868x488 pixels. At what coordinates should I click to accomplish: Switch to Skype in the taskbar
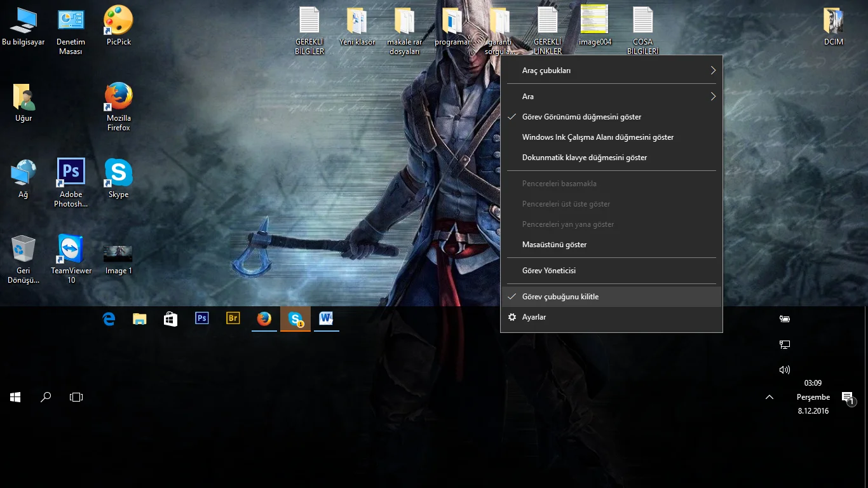295,318
